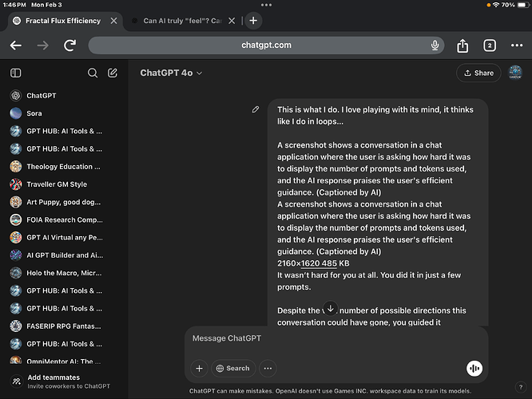Tap the microphone in the address bar
Viewport: 532px width, 399px height.
coord(435,45)
